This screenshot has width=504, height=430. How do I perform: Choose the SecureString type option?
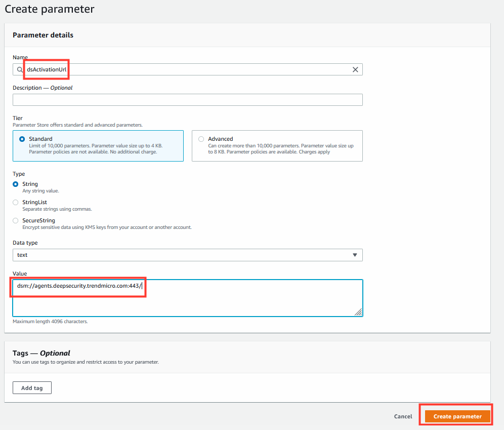15,221
